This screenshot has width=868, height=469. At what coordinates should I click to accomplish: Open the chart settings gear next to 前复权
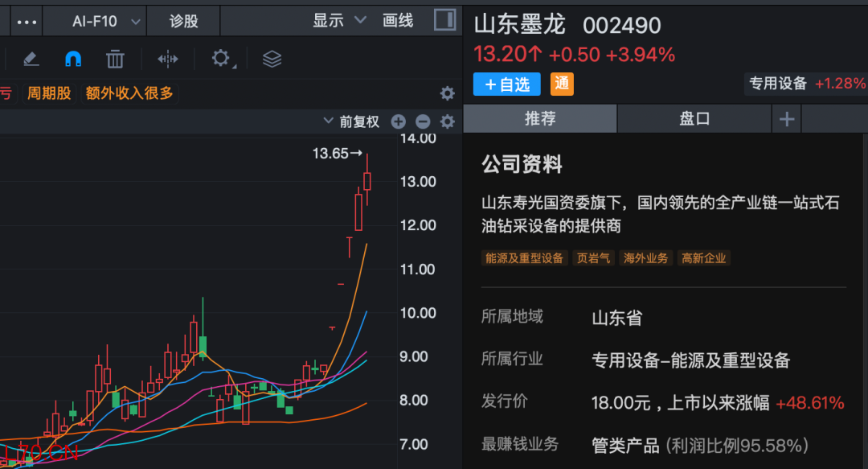click(x=447, y=121)
